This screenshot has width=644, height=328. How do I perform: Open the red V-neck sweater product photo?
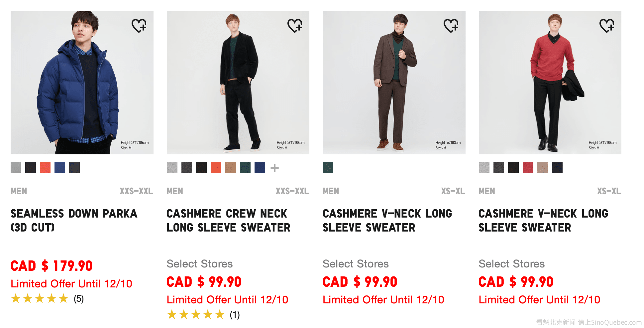coord(550,83)
